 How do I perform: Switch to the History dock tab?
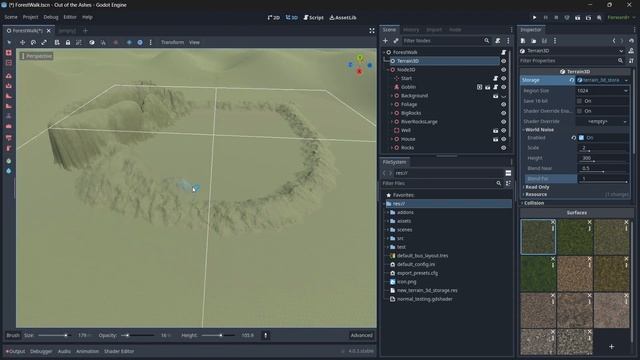411,30
